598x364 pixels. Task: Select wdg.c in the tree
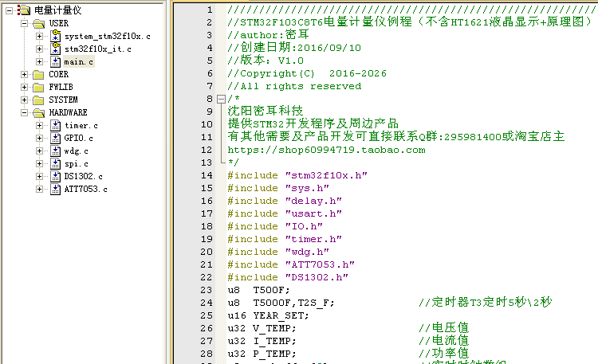pyautogui.click(x=77, y=151)
